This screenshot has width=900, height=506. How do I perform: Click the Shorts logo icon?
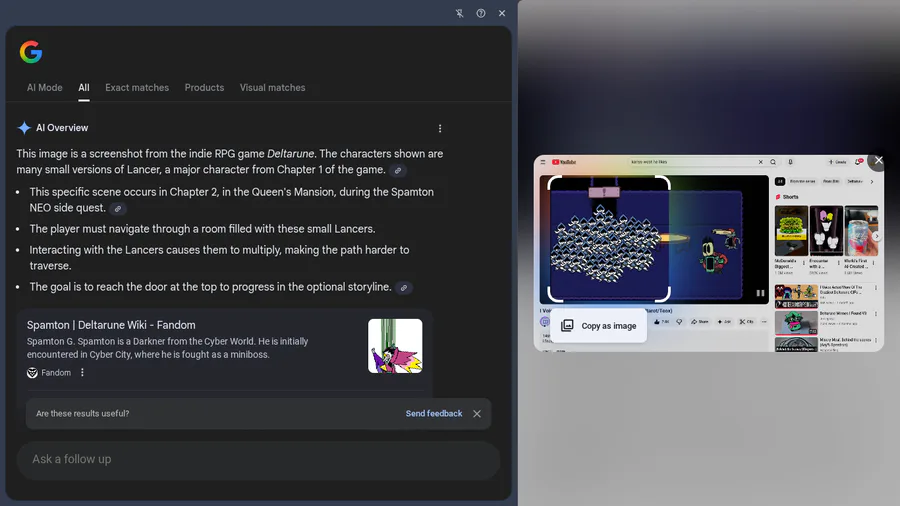pyautogui.click(x=778, y=197)
